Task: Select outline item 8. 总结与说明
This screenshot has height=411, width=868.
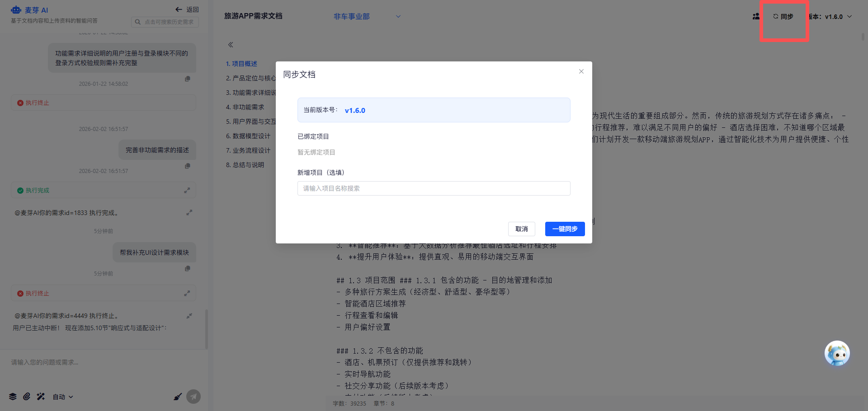Action: [x=245, y=165]
